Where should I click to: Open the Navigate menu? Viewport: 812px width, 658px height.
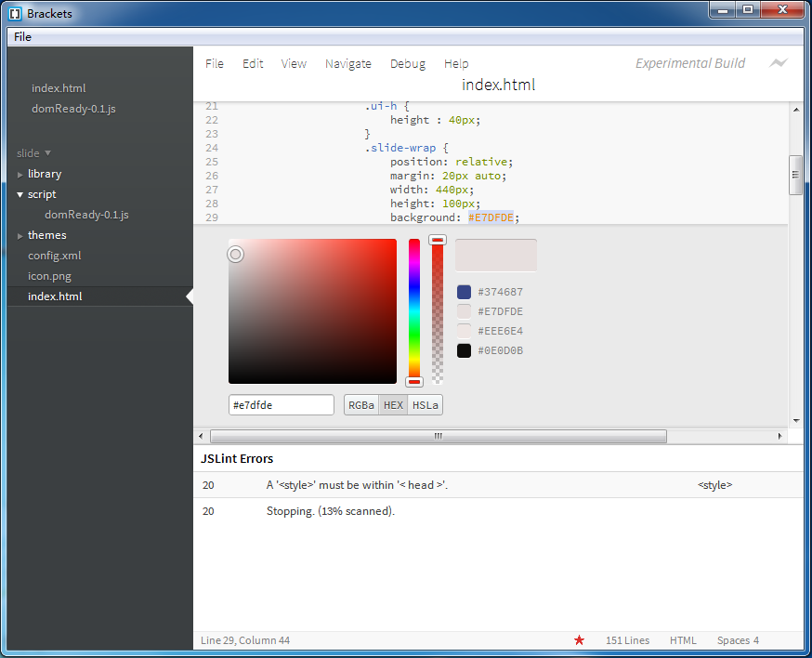click(x=347, y=64)
